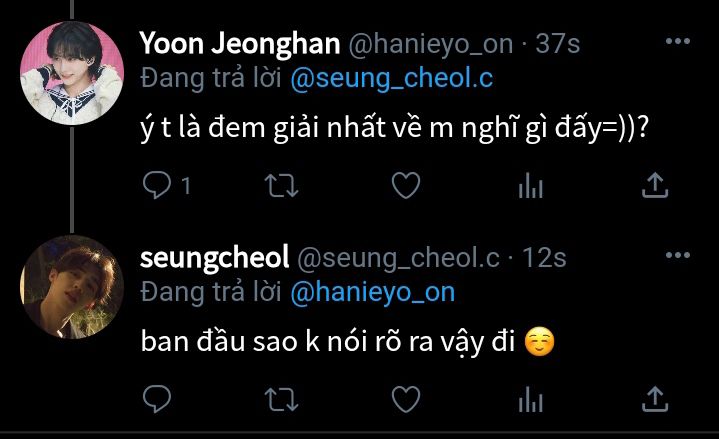Open the tweet text about giải nhất

tap(394, 129)
